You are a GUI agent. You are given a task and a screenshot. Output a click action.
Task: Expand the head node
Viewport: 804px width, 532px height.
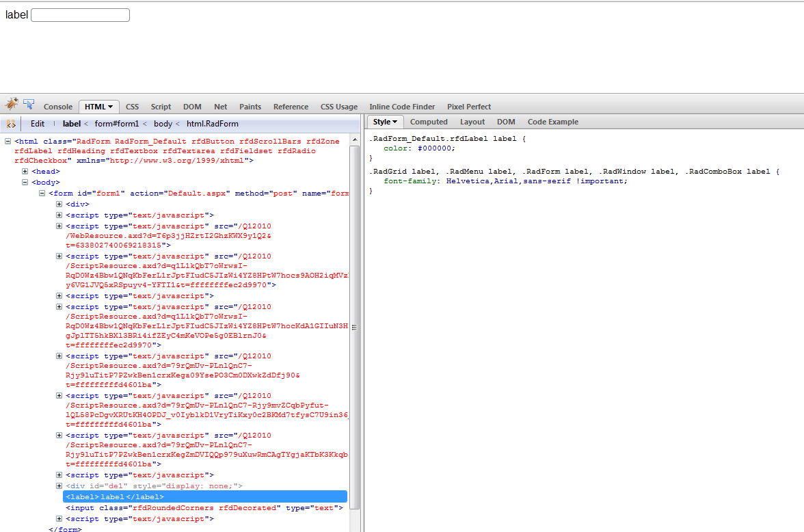pyautogui.click(x=25, y=172)
